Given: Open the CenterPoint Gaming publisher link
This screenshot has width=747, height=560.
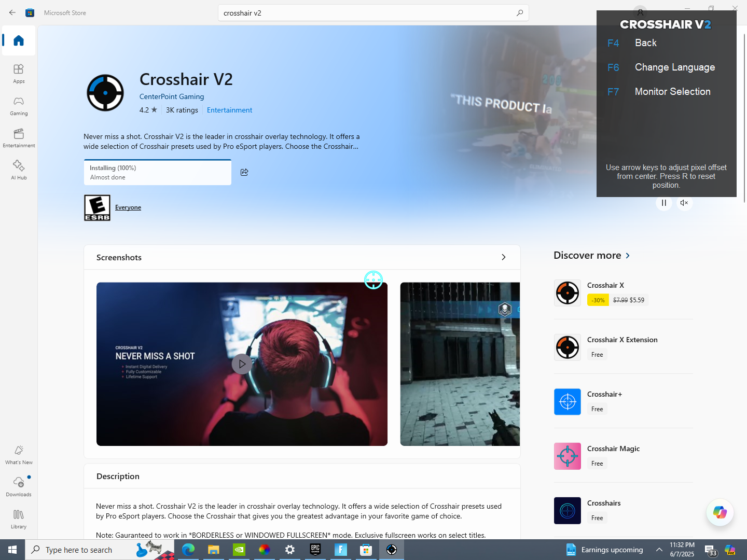Looking at the screenshot, I should [172, 96].
